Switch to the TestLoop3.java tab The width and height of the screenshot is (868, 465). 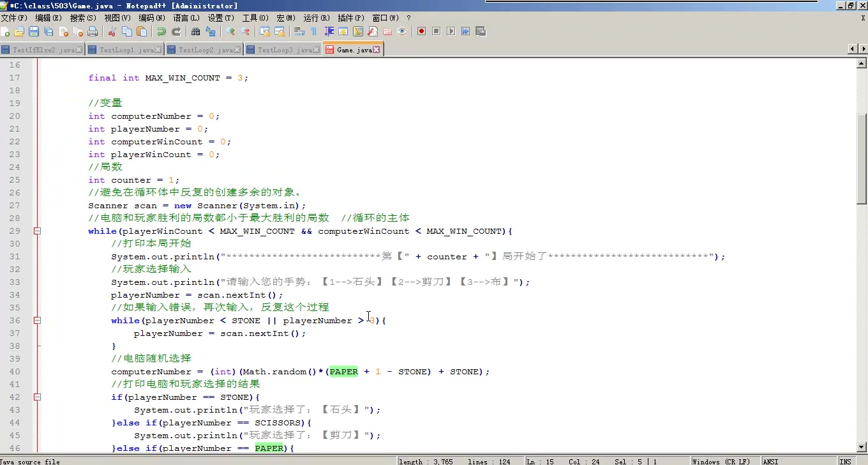point(283,50)
